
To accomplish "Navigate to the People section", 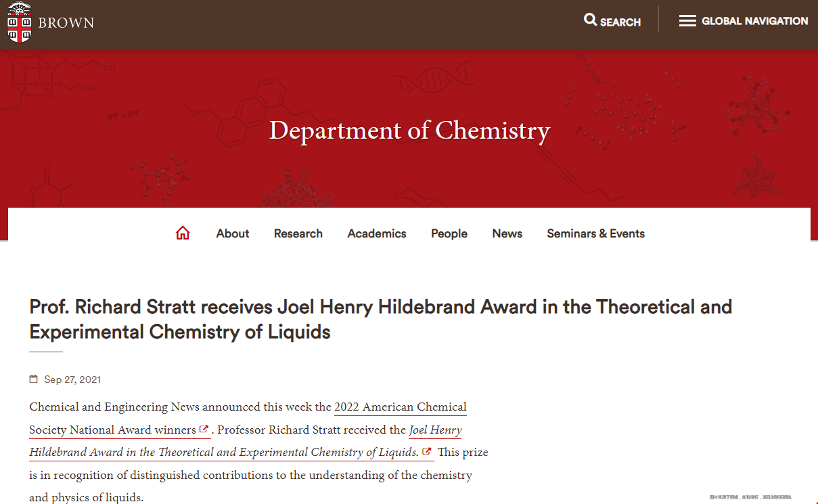I will point(449,233).
